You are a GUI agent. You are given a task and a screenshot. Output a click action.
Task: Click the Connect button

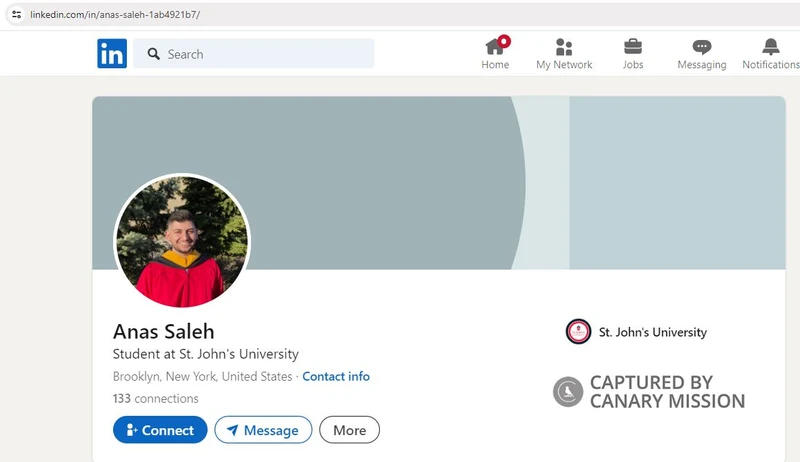tap(160, 430)
